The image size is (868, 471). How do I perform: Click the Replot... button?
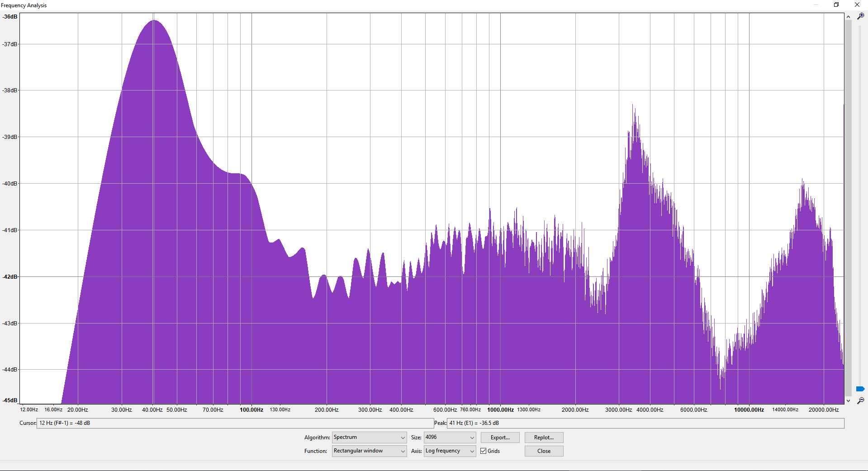coord(544,438)
